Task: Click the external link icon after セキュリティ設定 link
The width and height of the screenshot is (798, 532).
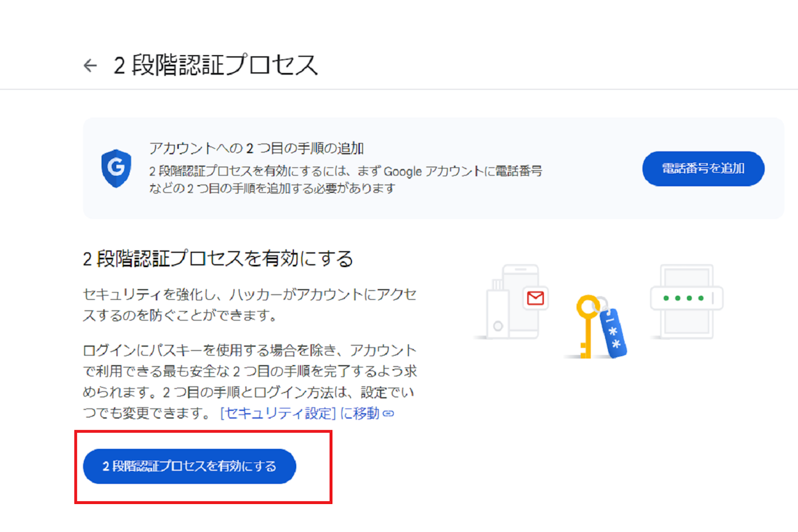Action: [388, 414]
